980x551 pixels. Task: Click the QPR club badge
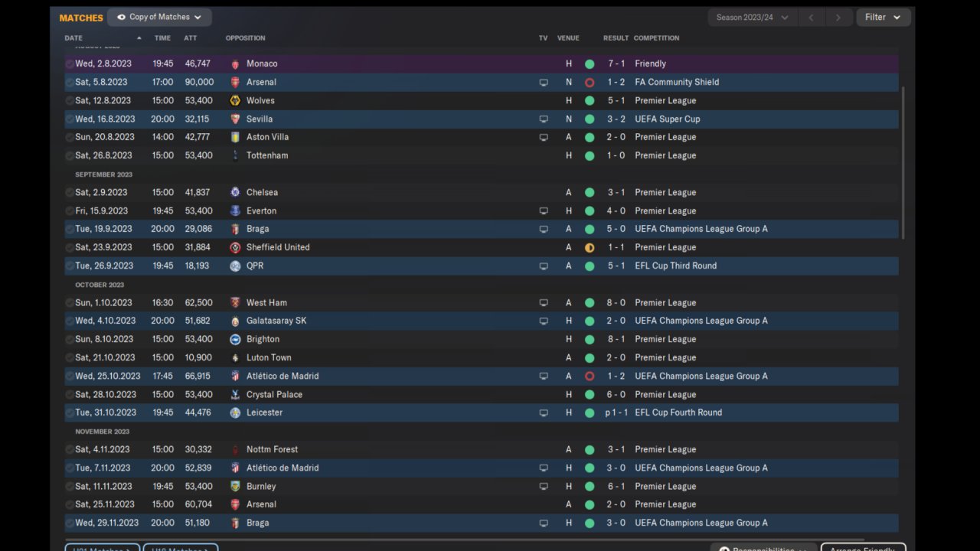235,266
